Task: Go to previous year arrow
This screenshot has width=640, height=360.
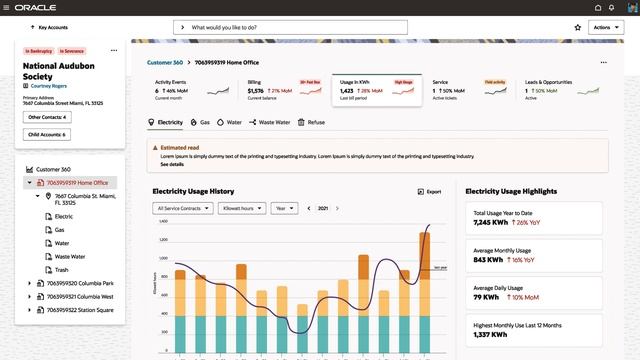Action: (309, 209)
